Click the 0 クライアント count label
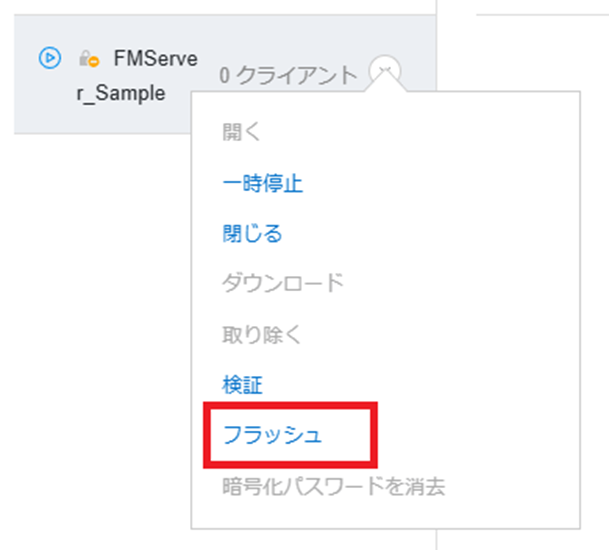Screen dimensions: 609x550 [288, 75]
